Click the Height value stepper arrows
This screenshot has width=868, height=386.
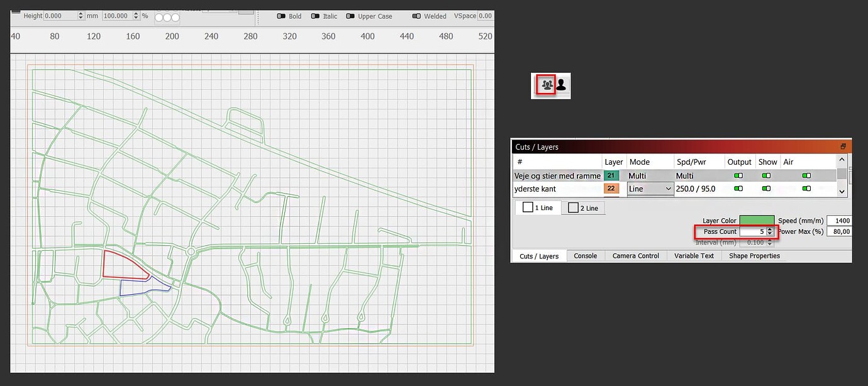(81, 16)
